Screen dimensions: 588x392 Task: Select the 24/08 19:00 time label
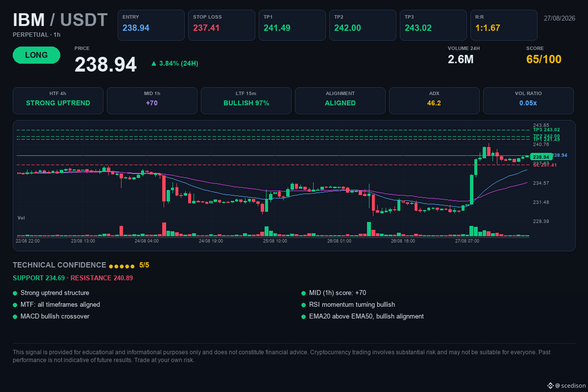click(211, 241)
